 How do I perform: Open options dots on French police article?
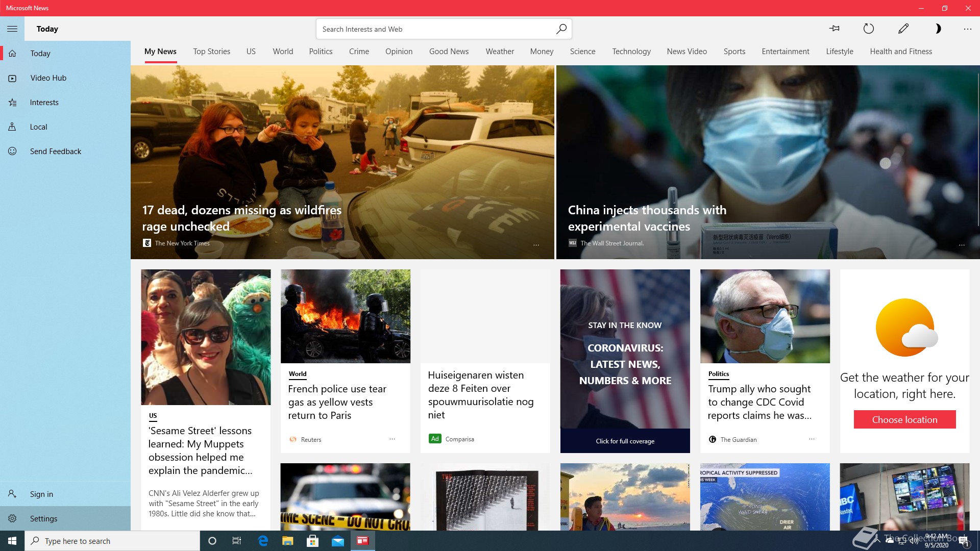point(392,439)
